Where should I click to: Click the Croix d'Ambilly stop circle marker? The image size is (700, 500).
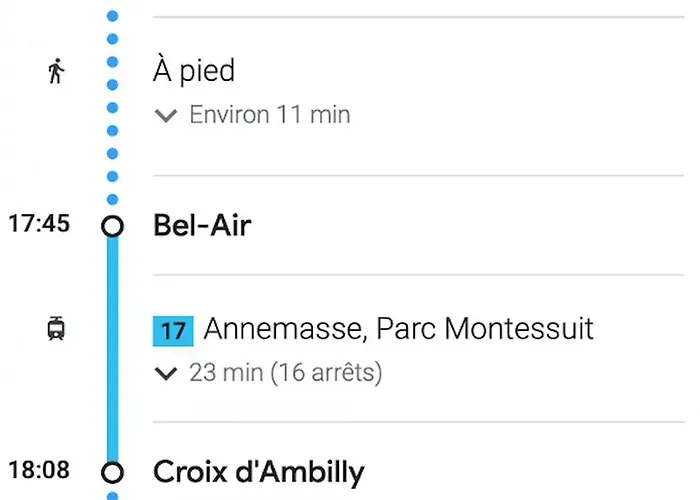pyautogui.click(x=113, y=472)
